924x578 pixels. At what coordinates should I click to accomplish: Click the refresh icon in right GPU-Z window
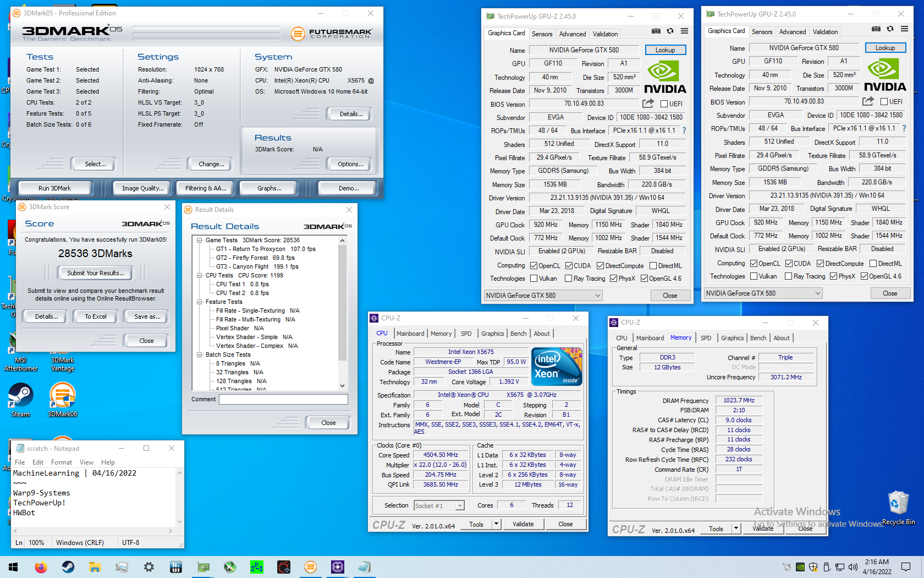point(890,29)
